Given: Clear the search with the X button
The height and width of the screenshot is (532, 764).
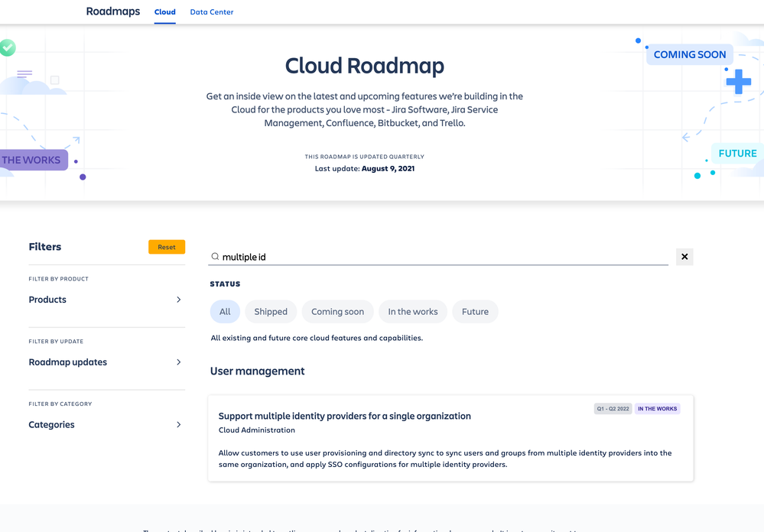Looking at the screenshot, I should (684, 257).
